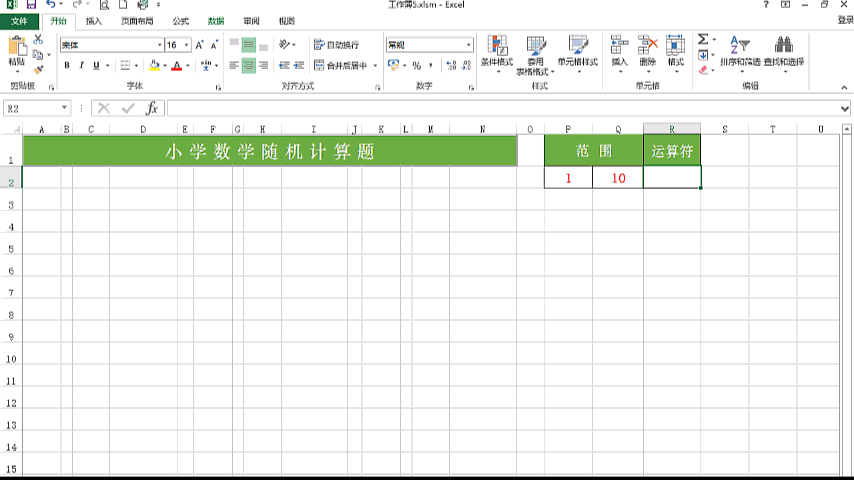
Task: Switch to the Data tab
Action: click(216, 21)
